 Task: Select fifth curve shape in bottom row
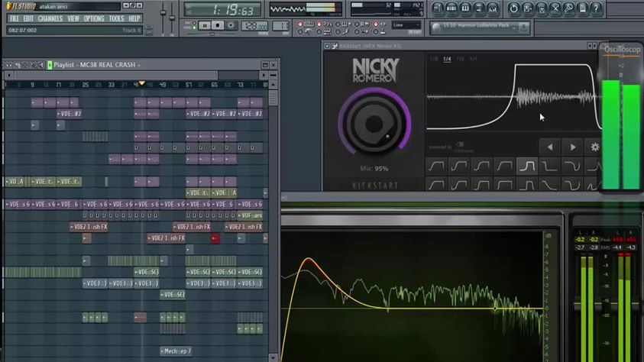coord(527,184)
